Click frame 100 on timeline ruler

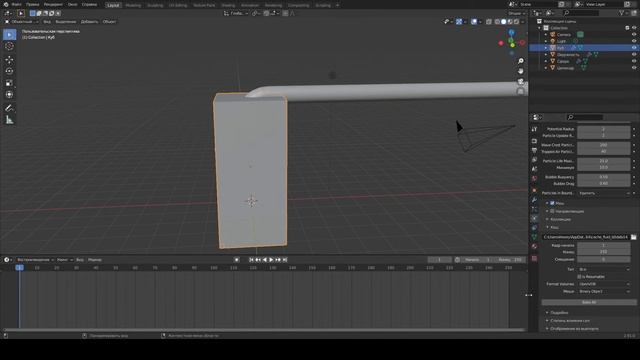click(x=213, y=268)
